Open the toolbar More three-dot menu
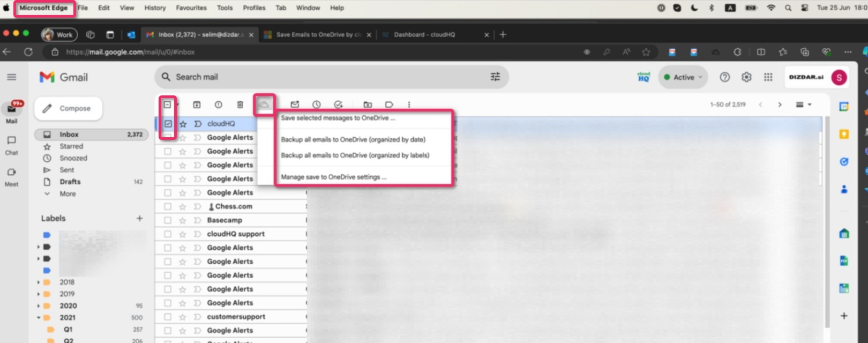The image size is (868, 343). tap(409, 105)
